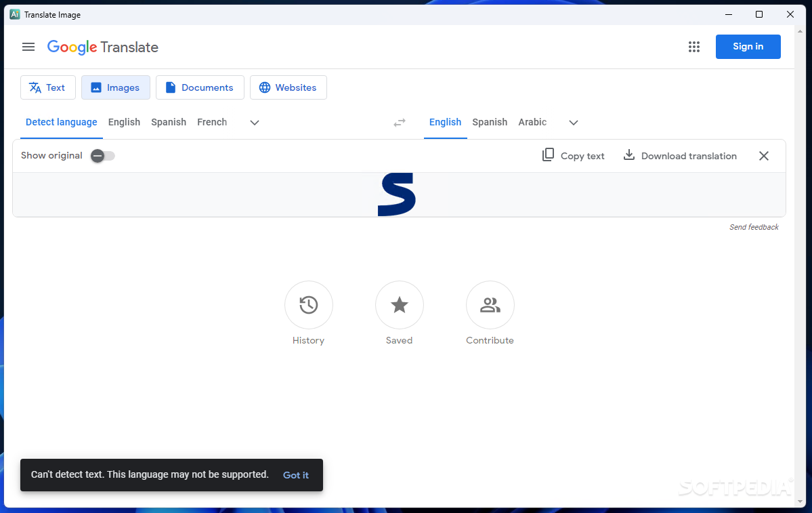812x513 pixels.
Task: Open the Contribute people icon
Action: pyautogui.click(x=490, y=305)
